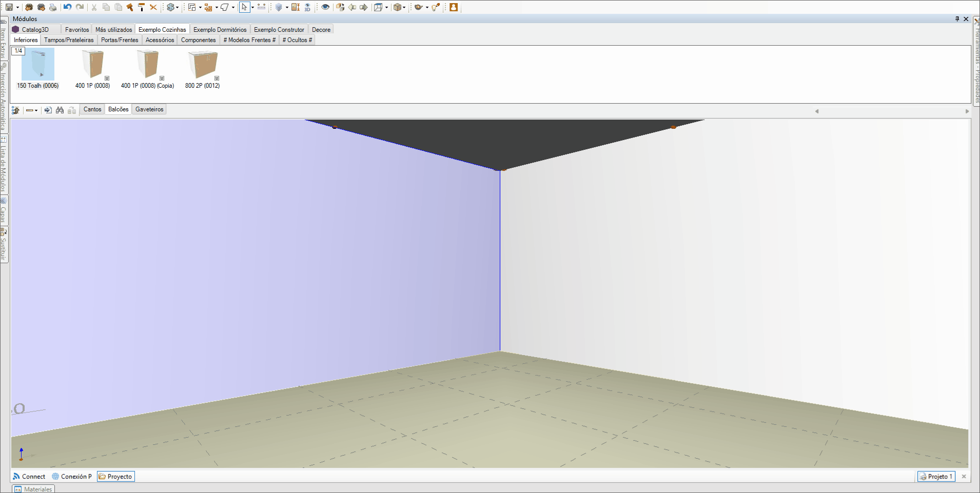
Task: Click the module tree up-level icon
Action: pyautogui.click(x=16, y=110)
